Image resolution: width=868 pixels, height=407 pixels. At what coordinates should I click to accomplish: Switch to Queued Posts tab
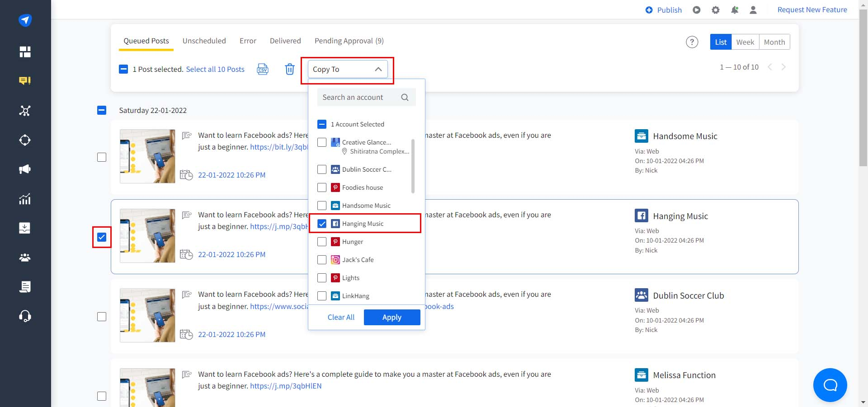pos(146,41)
